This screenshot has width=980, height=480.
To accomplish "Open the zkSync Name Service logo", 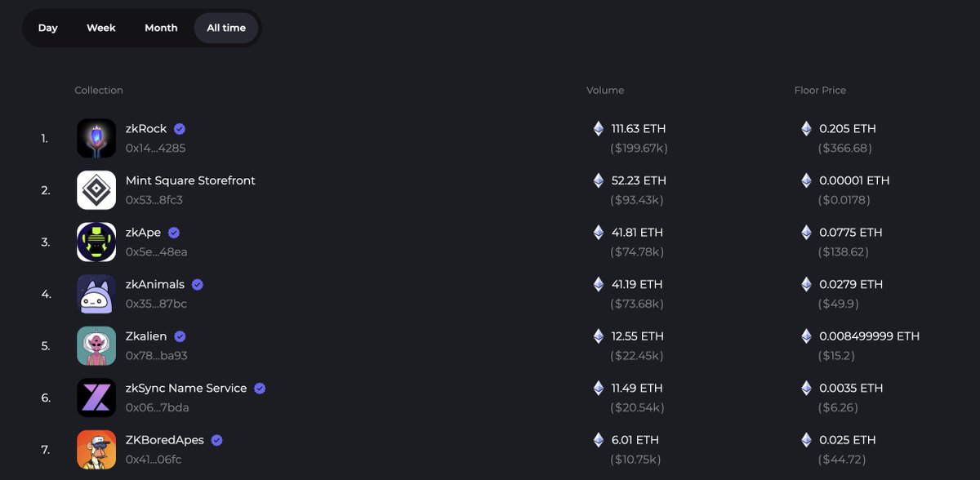I will (x=96, y=398).
